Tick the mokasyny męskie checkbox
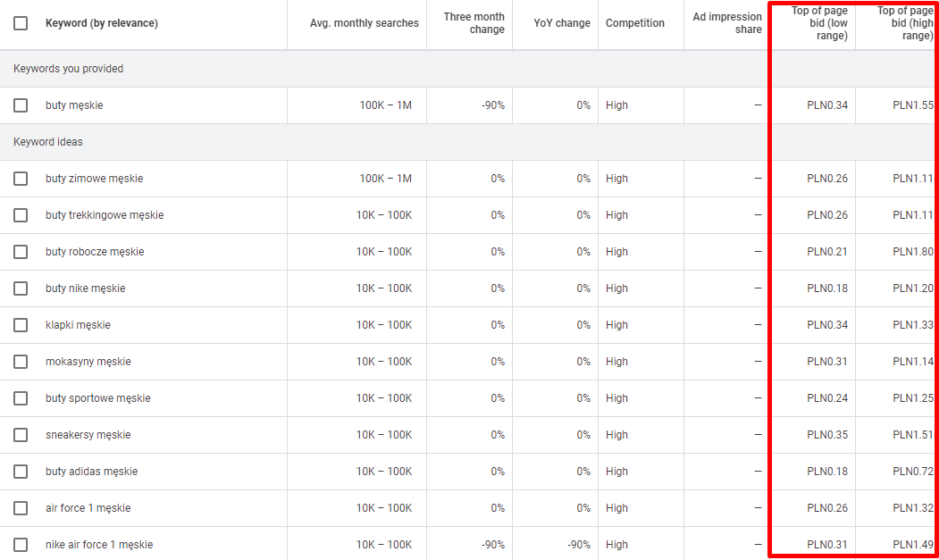The image size is (939, 560). [x=21, y=362]
